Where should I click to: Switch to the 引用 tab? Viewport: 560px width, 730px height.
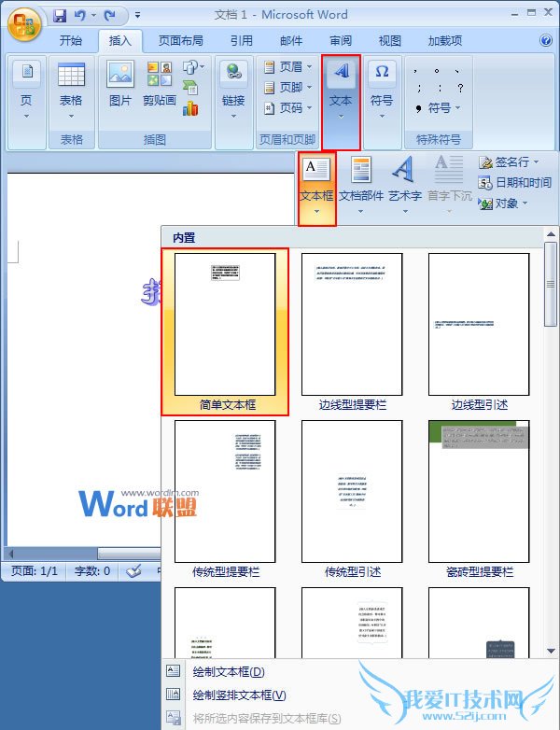click(241, 41)
